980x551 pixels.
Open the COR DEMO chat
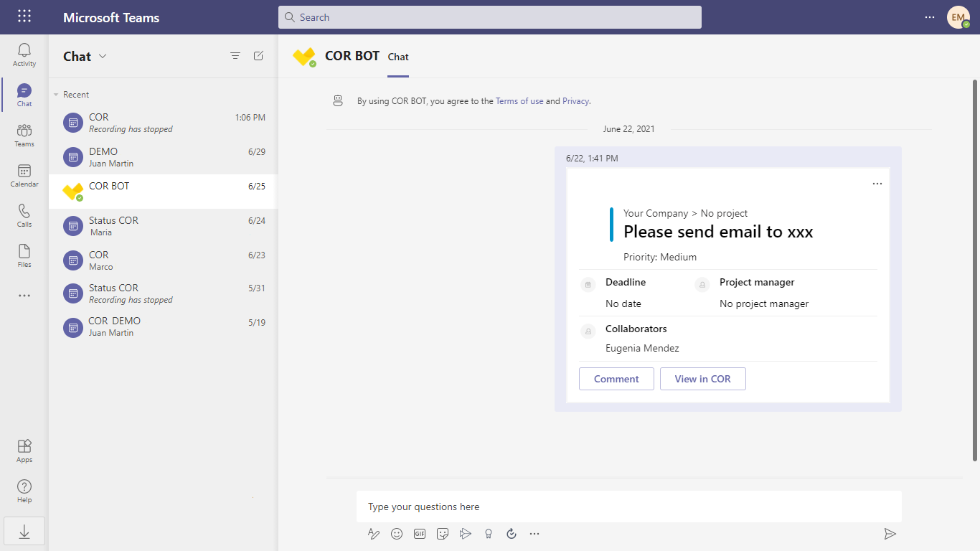pos(163,327)
